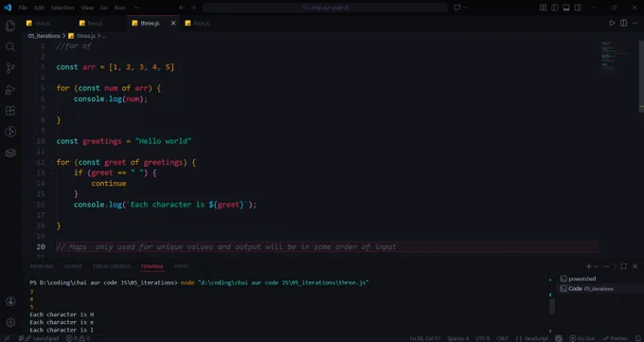644x342 pixels.
Task: Click the VS Code logo icon
Action: point(8,8)
